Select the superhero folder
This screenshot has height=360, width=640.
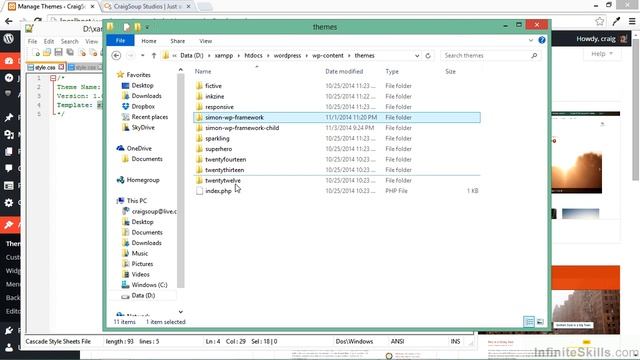(218, 149)
